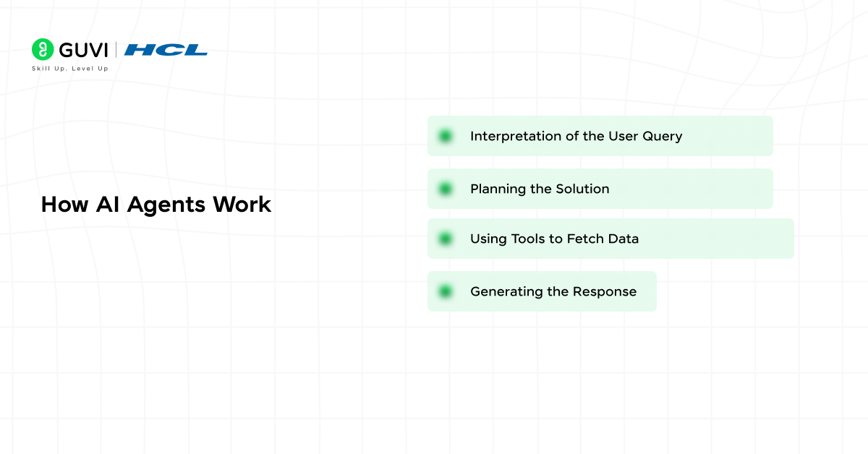868x454 pixels.
Task: Select the 'Generating the Response' text label
Action: click(x=553, y=291)
